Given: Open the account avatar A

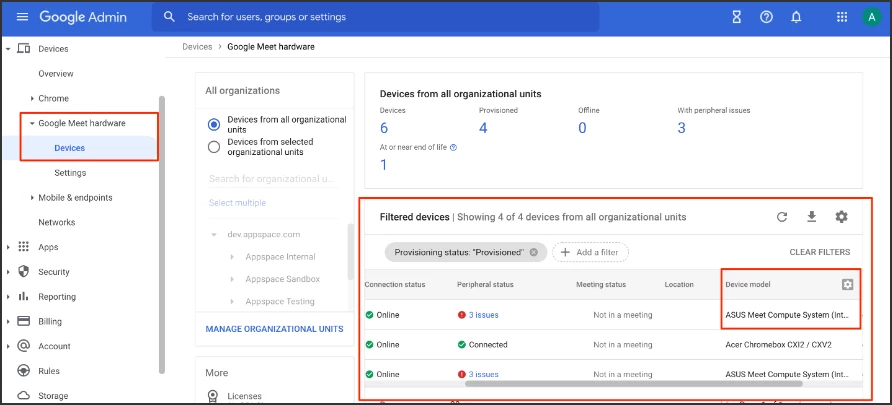Looking at the screenshot, I should pos(870,17).
